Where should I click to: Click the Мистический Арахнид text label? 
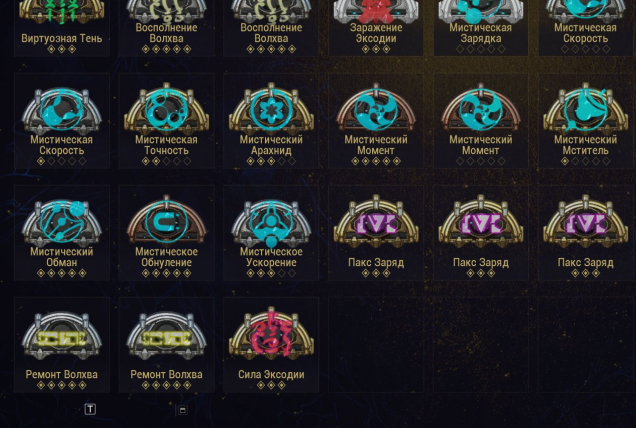(271, 145)
